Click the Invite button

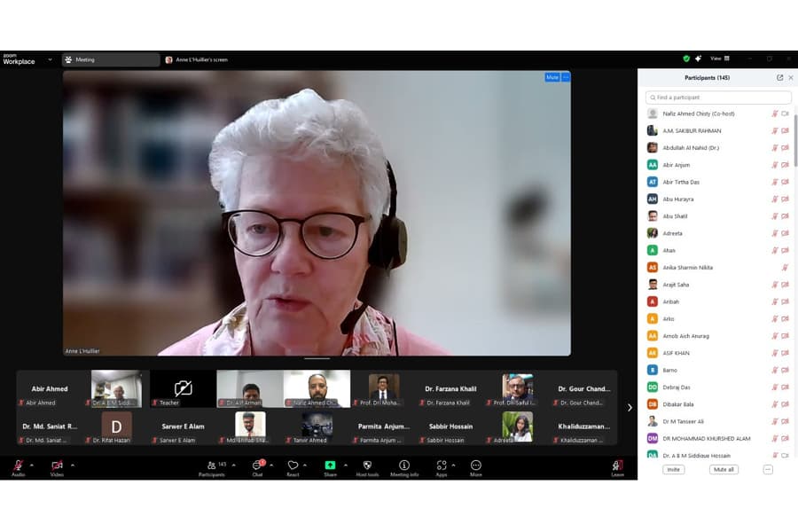click(x=673, y=469)
